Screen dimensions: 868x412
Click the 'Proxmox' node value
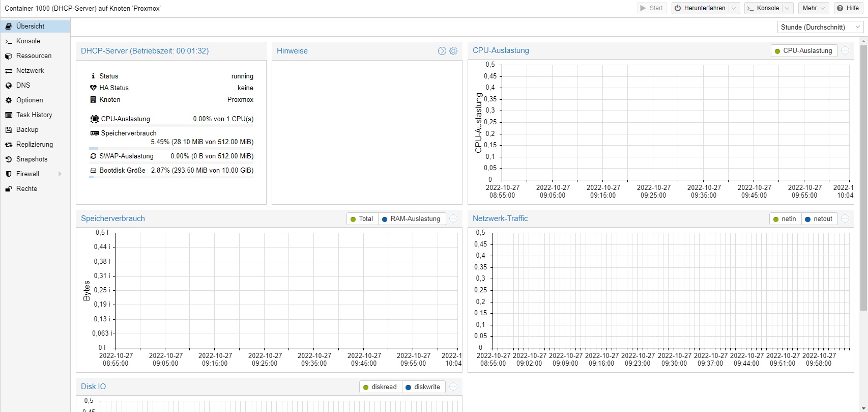[240, 99]
